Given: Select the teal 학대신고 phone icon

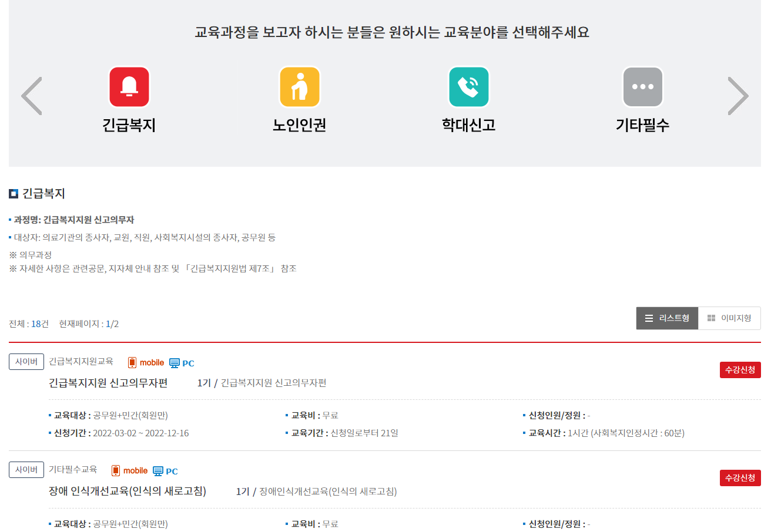Looking at the screenshot, I should (x=469, y=87).
